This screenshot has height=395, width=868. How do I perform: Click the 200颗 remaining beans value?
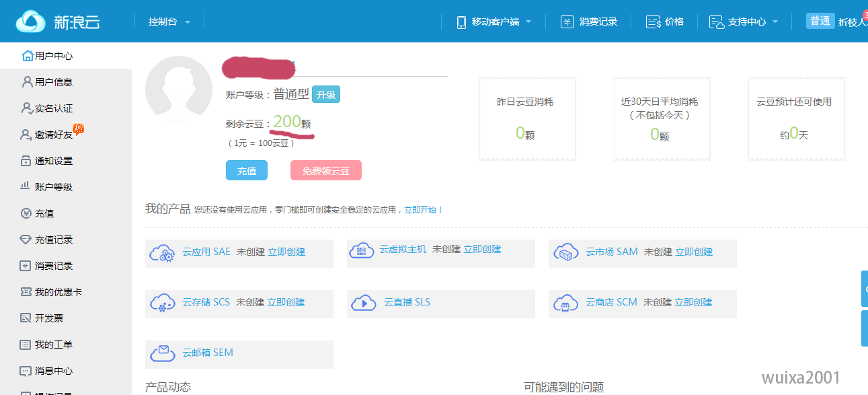tap(292, 122)
